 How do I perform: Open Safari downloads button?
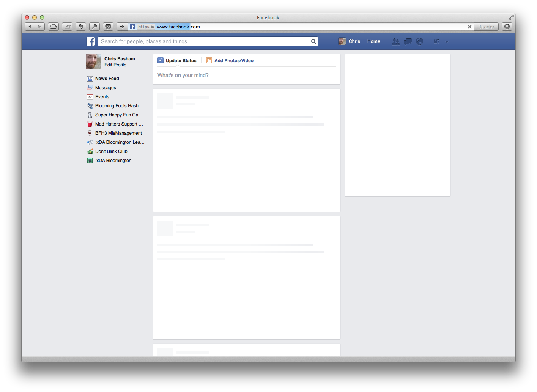pyautogui.click(x=507, y=27)
